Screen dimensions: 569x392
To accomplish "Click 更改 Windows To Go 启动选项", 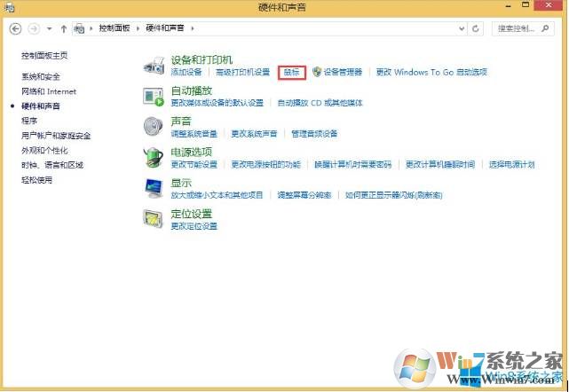I will point(431,72).
